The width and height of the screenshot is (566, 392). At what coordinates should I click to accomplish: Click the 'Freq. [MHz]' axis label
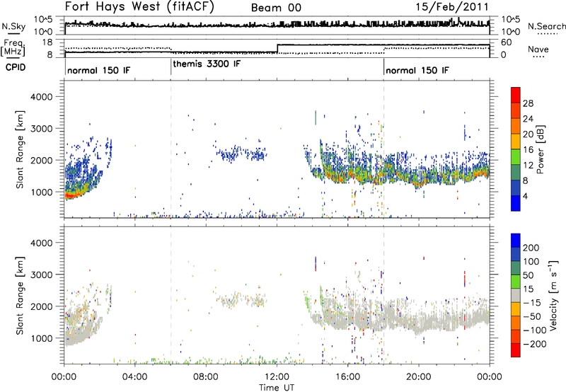(13, 48)
